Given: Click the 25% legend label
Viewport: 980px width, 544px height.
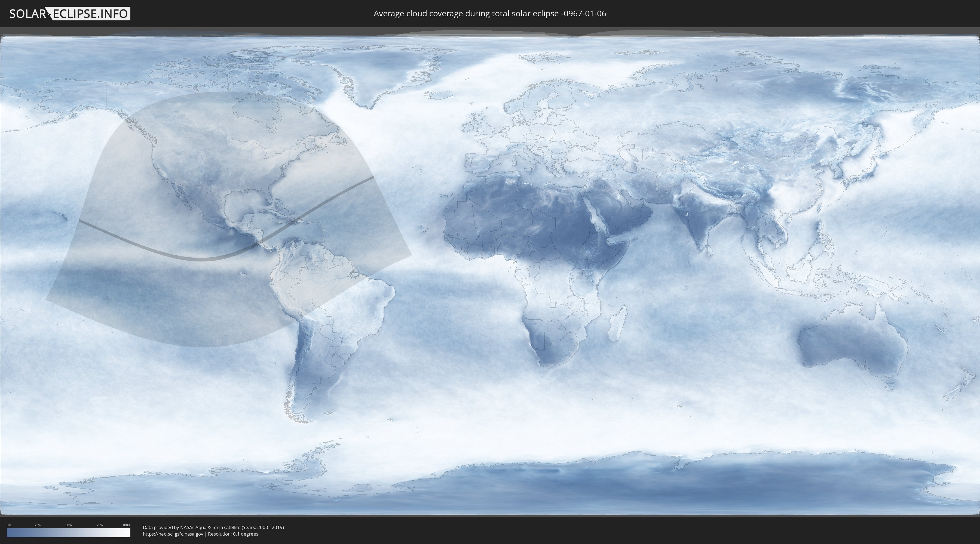Looking at the screenshot, I should pos(38,525).
